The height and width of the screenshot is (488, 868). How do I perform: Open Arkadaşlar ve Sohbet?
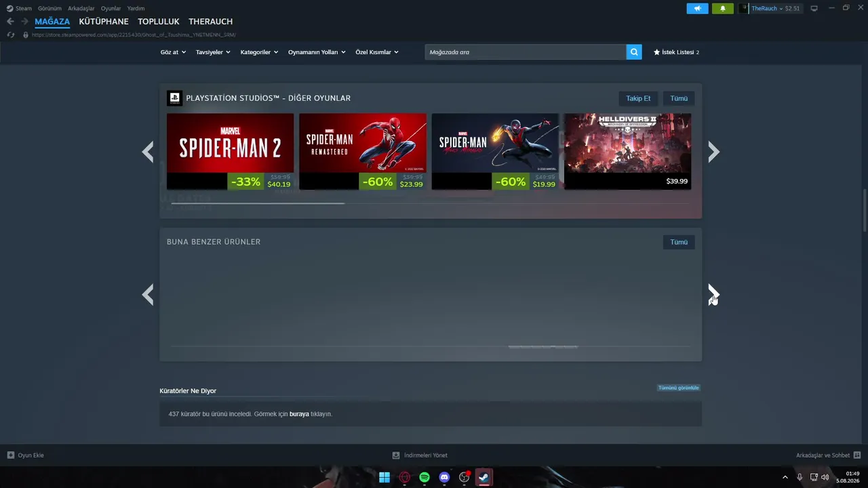click(829, 455)
